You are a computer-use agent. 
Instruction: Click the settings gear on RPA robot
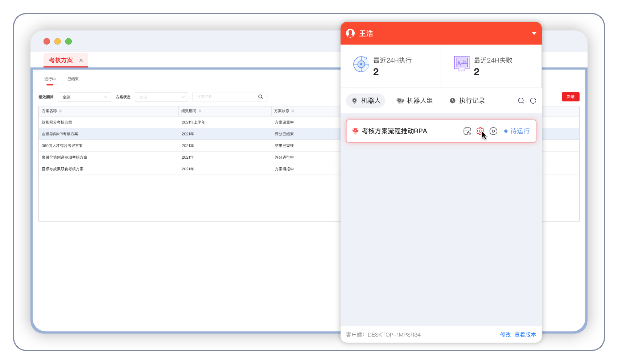(x=480, y=131)
